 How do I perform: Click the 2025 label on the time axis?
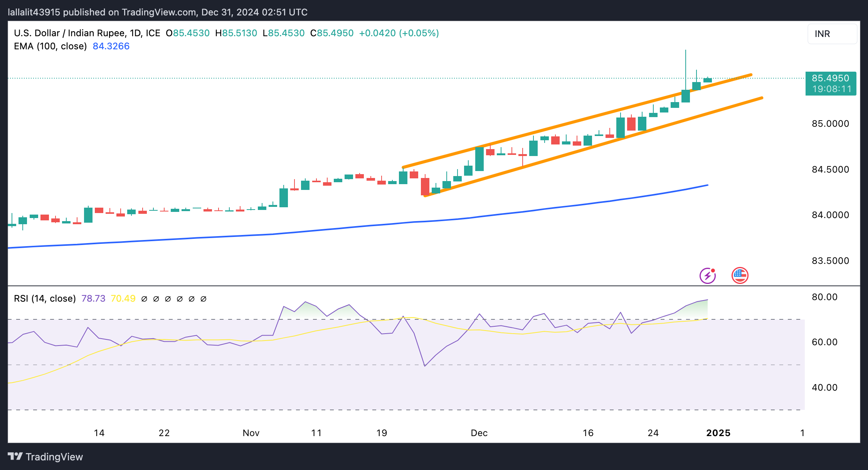(x=718, y=433)
